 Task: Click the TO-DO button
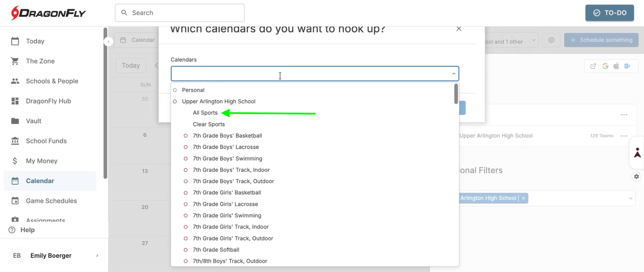pyautogui.click(x=609, y=13)
